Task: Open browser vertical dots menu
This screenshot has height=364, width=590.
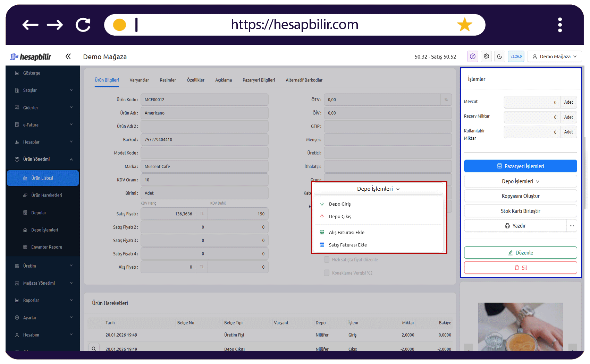Action: [x=560, y=25]
